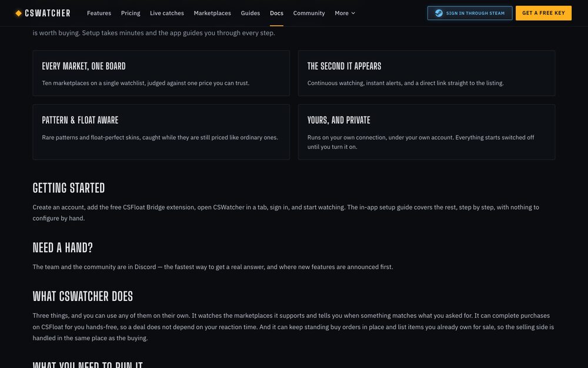The image size is (588, 368).
Task: Click text 'is worth buying. Setup takes minutes'
Action: tap(153, 33)
